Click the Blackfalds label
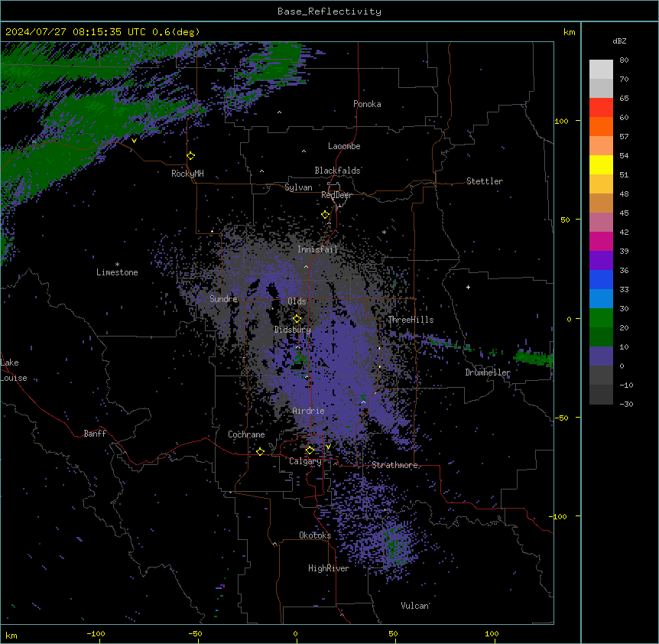 click(337, 171)
